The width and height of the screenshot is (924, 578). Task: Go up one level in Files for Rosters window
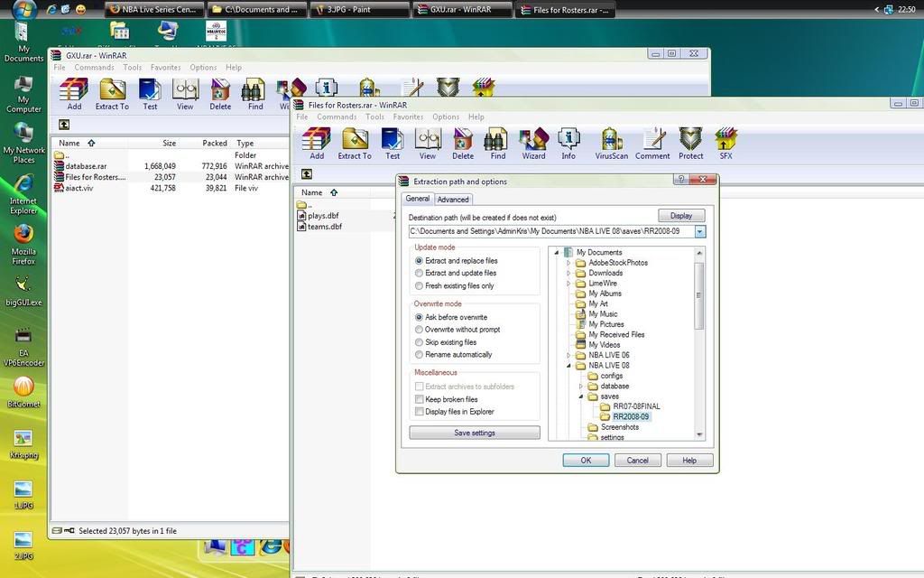(307, 174)
